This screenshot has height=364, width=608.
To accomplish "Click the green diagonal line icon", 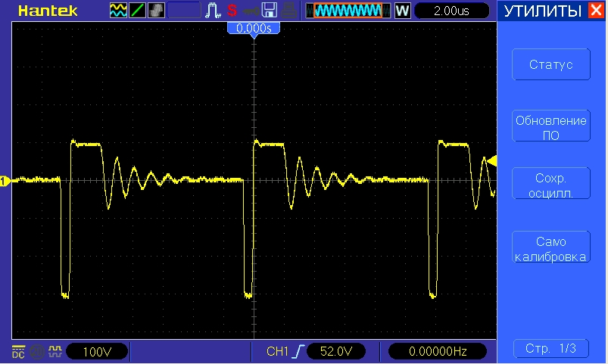I will [137, 11].
